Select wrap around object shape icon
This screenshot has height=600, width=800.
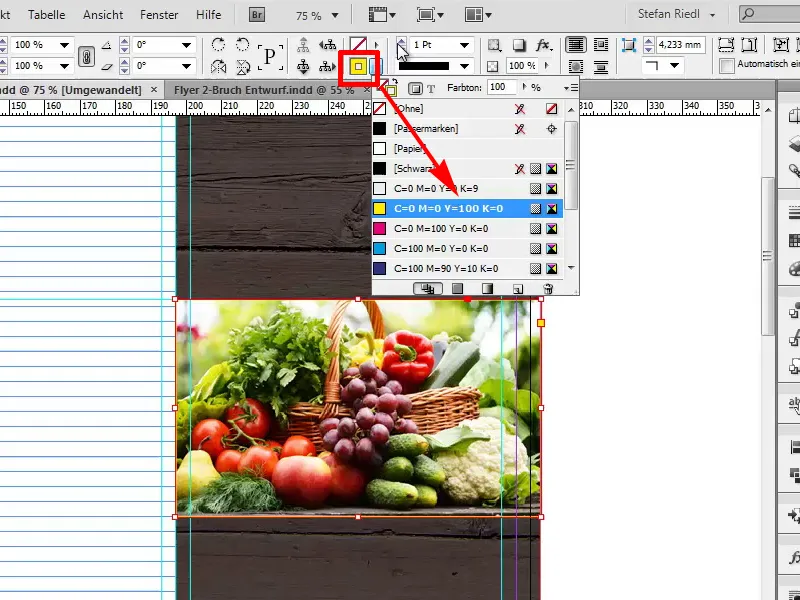point(576,67)
